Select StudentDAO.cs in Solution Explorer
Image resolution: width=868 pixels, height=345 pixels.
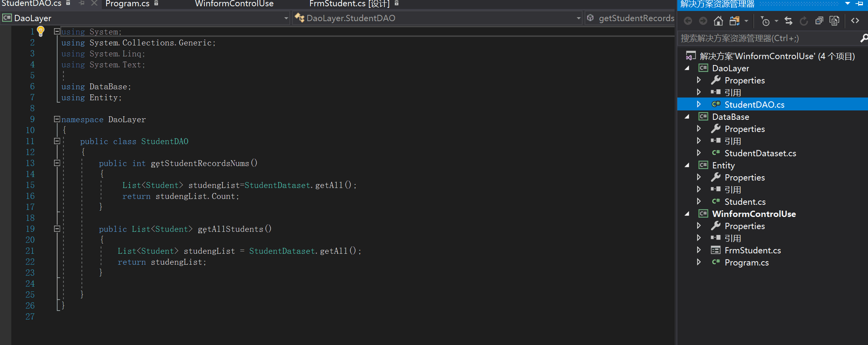pos(754,105)
